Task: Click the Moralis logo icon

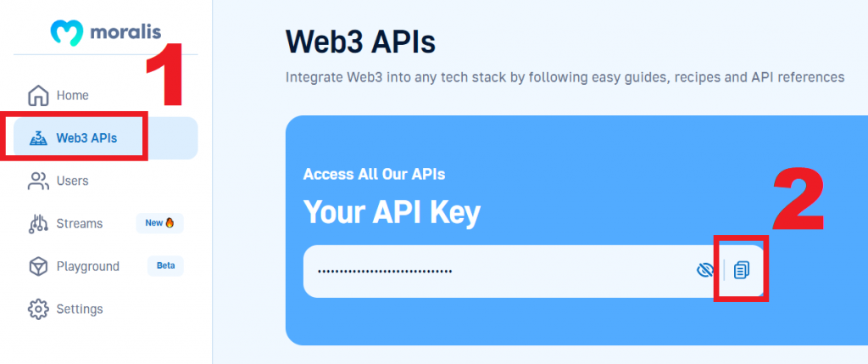Action: point(66,33)
